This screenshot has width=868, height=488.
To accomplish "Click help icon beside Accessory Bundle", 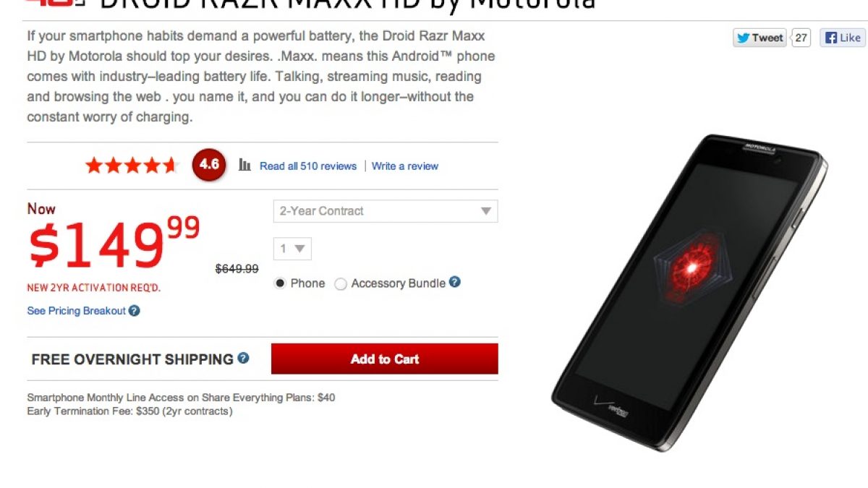I will tap(454, 283).
